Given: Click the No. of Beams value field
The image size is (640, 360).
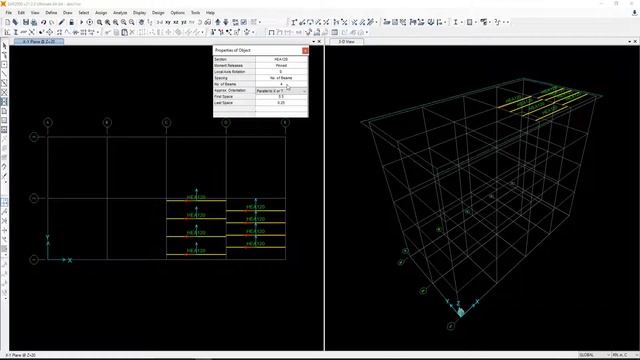Looking at the screenshot, I should pos(281,84).
